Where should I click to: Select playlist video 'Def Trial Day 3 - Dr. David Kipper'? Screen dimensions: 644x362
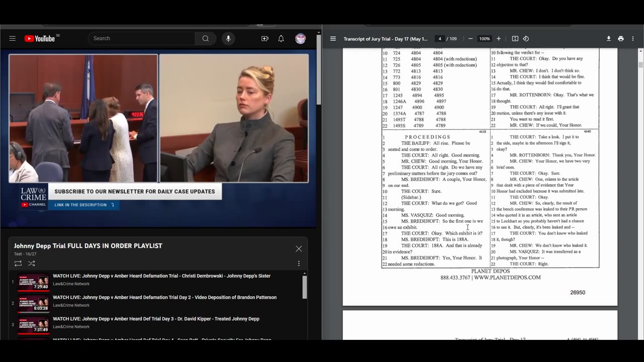click(156, 319)
